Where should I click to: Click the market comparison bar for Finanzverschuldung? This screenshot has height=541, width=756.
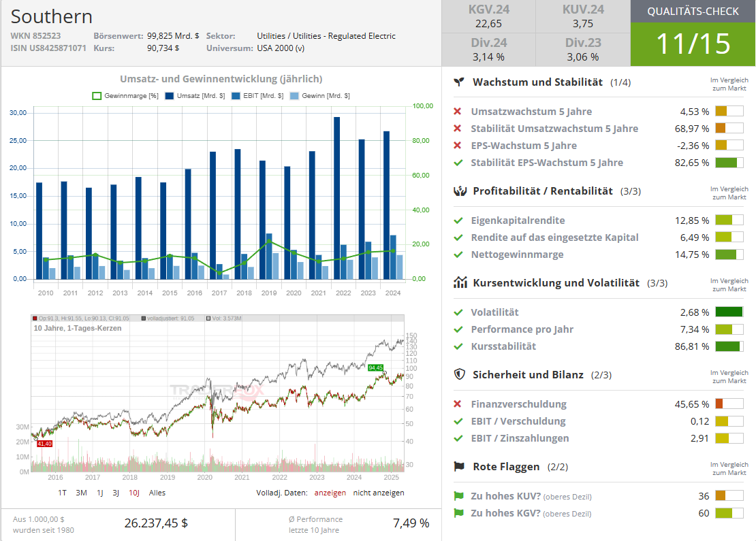[729, 404]
